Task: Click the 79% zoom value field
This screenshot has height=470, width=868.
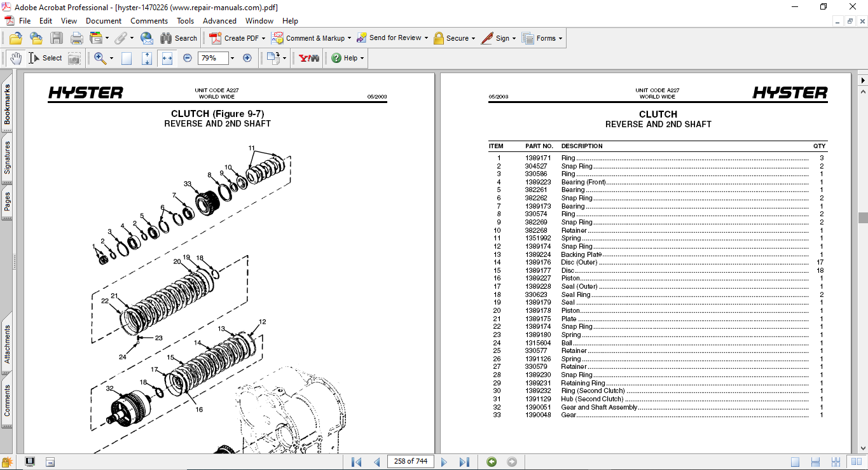Action: (x=212, y=58)
